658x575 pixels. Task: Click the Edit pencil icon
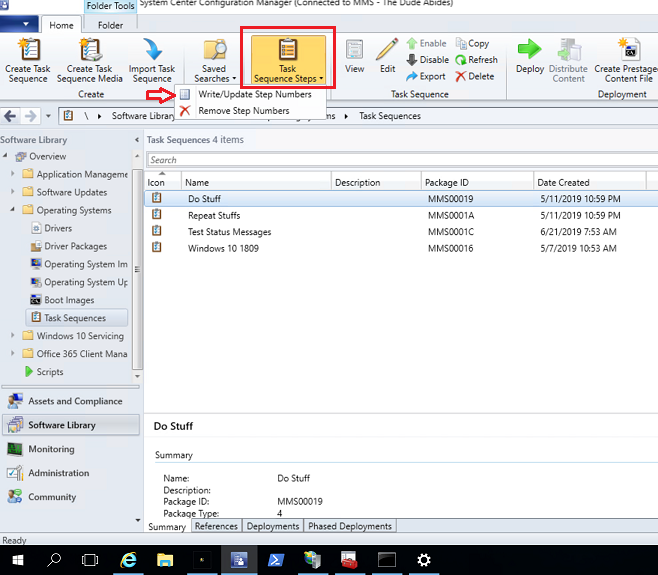click(387, 50)
